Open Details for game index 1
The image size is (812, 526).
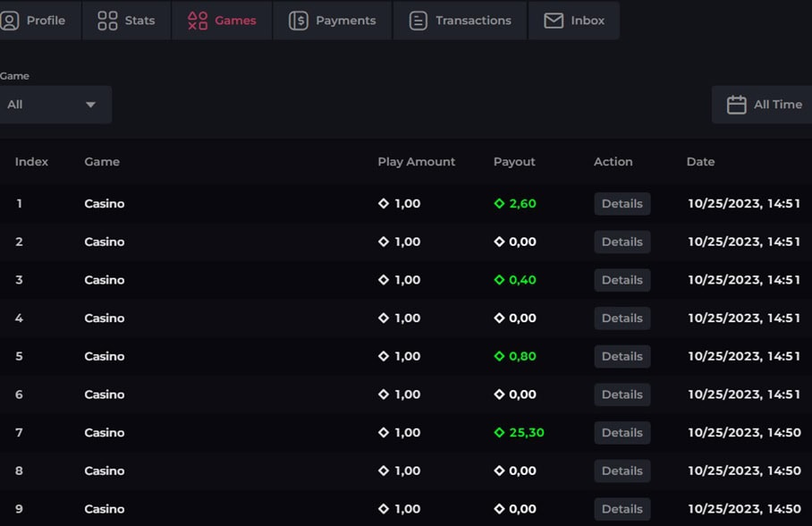622,204
